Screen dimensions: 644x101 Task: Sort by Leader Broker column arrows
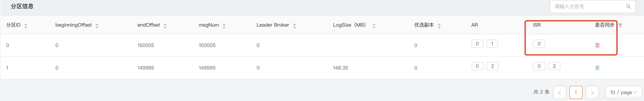[295, 26]
